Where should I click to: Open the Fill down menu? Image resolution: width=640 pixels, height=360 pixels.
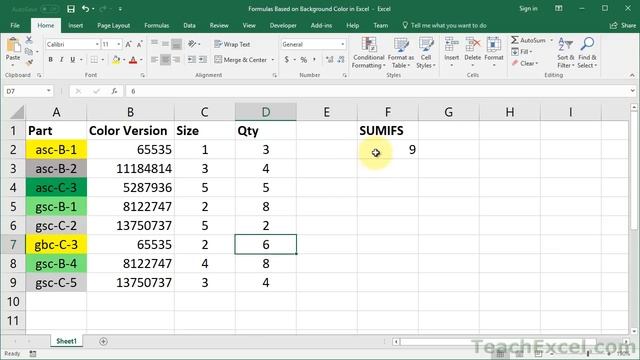[x=522, y=52]
